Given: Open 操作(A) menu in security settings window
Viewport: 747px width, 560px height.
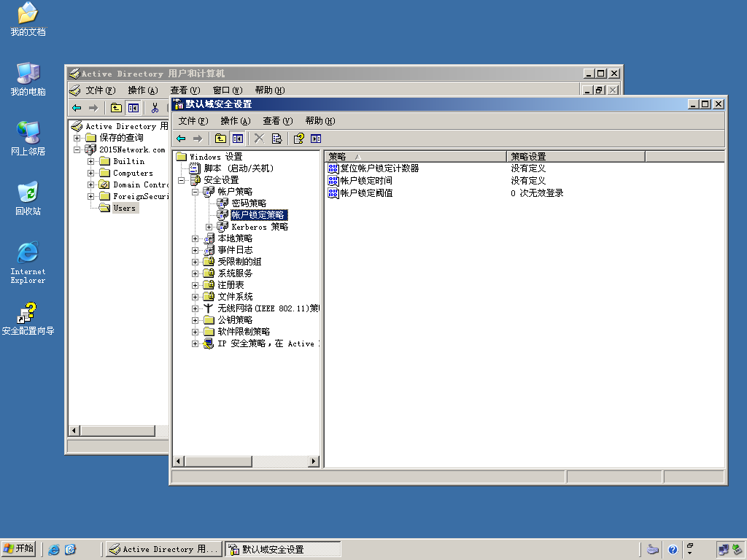Looking at the screenshot, I should (x=236, y=121).
